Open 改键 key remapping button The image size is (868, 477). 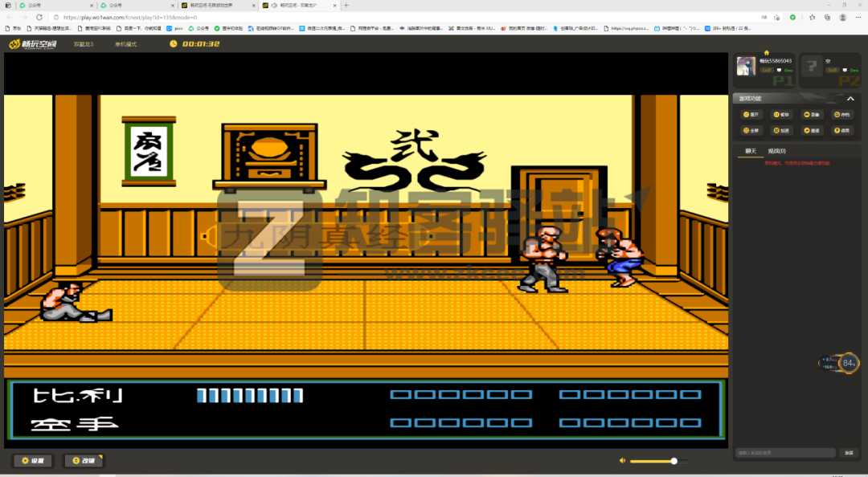[x=84, y=461]
